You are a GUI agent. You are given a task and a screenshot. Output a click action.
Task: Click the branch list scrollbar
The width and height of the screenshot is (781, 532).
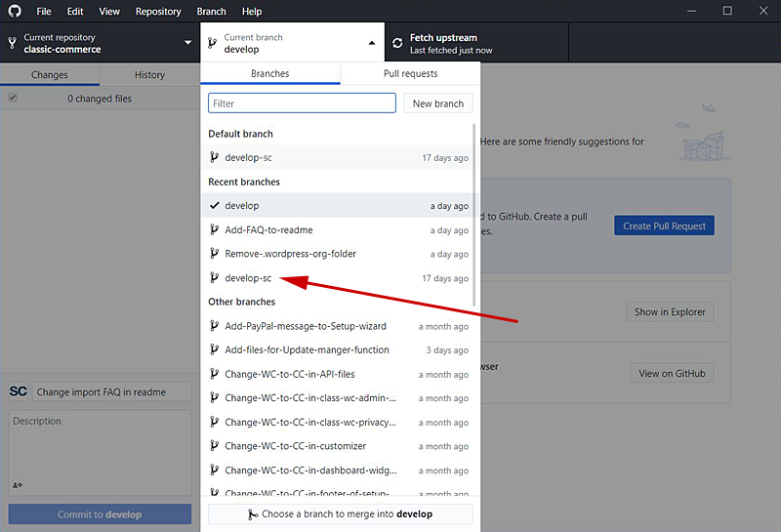pyautogui.click(x=473, y=215)
